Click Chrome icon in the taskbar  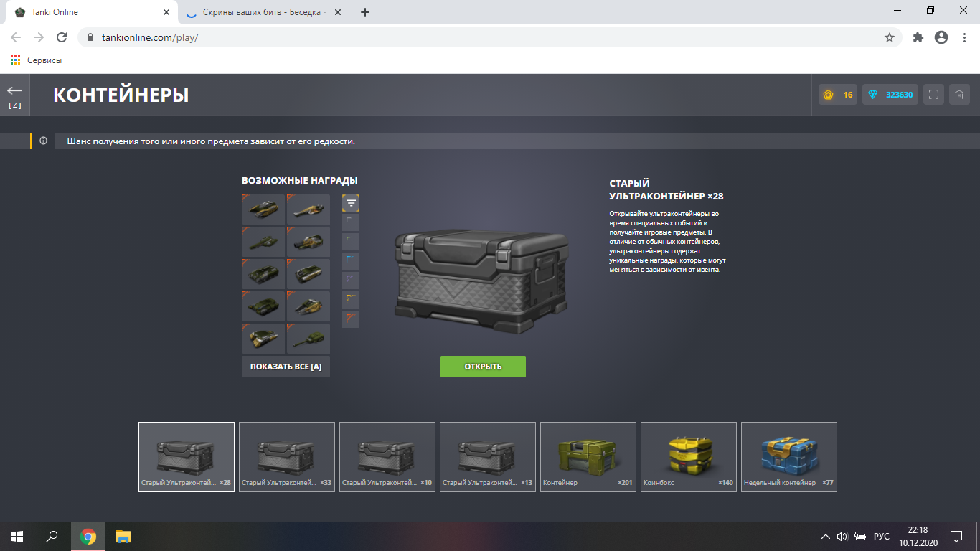tap(88, 537)
